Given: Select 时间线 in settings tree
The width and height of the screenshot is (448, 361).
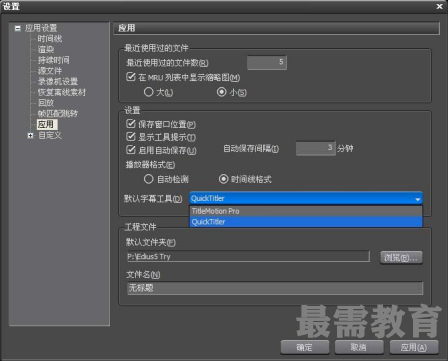Looking at the screenshot, I should click(x=50, y=39).
